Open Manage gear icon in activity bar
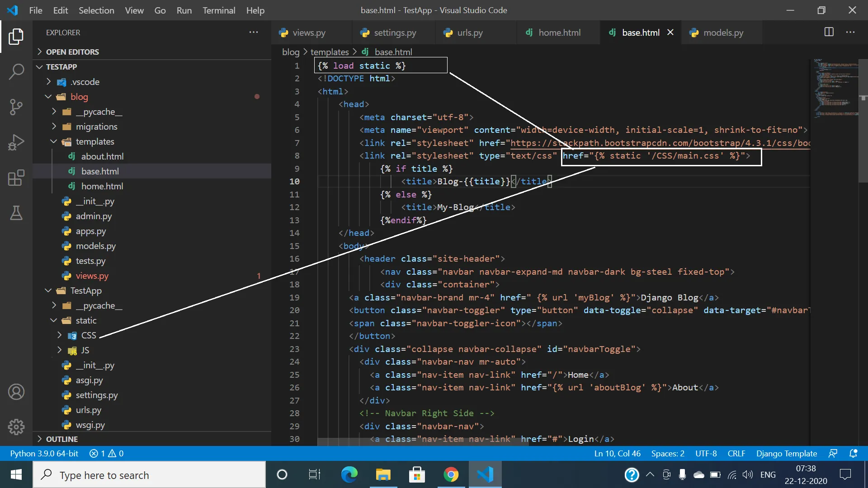Image resolution: width=868 pixels, height=488 pixels. 16,427
